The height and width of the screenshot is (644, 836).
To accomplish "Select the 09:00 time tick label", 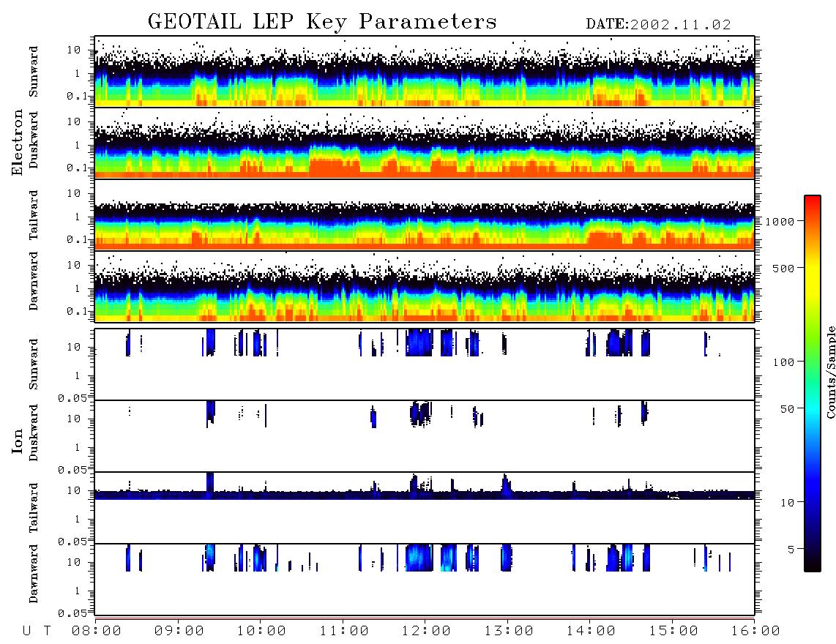I will click(x=179, y=631).
